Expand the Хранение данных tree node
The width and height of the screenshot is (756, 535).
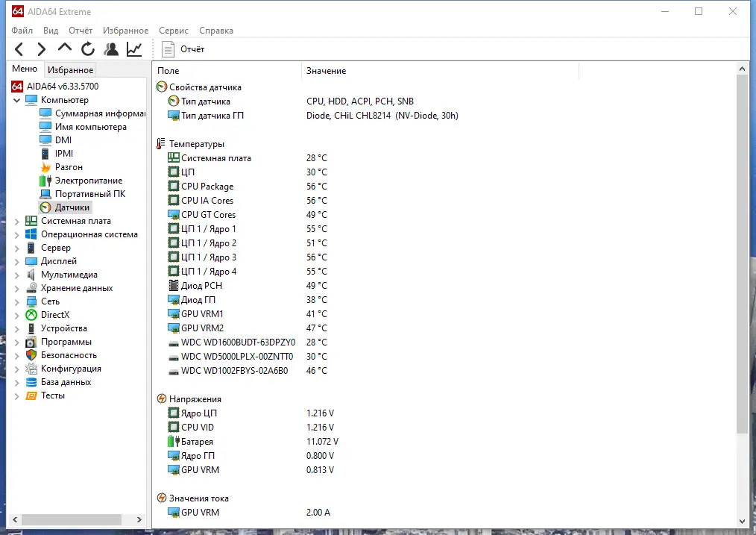tap(17, 289)
